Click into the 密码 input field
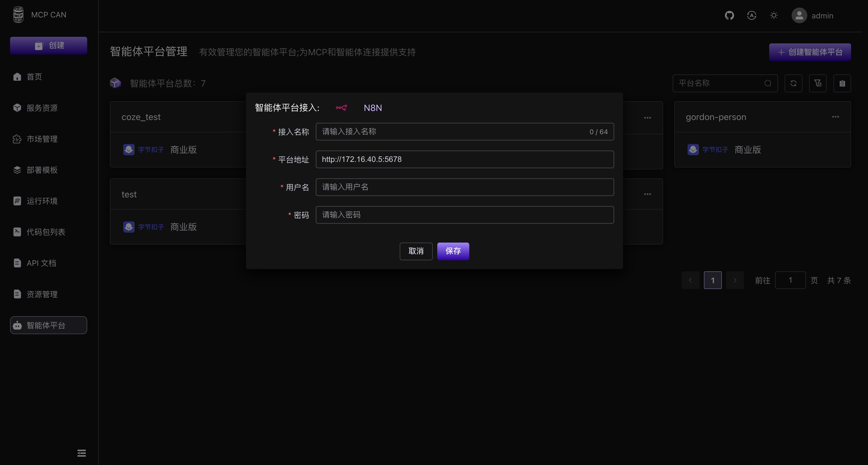This screenshot has height=465, width=868. [x=464, y=215]
